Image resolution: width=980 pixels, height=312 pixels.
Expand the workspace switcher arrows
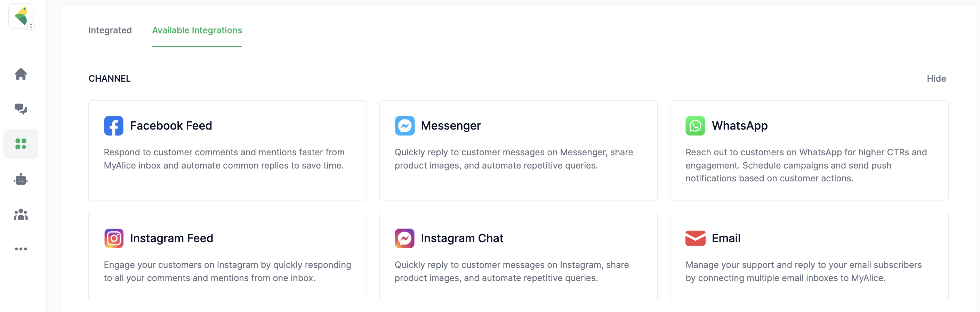(x=31, y=26)
